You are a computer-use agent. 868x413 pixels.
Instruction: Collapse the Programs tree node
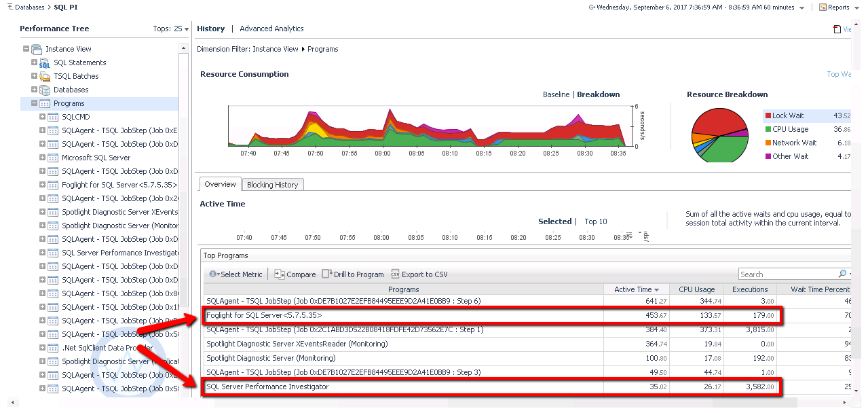click(34, 103)
